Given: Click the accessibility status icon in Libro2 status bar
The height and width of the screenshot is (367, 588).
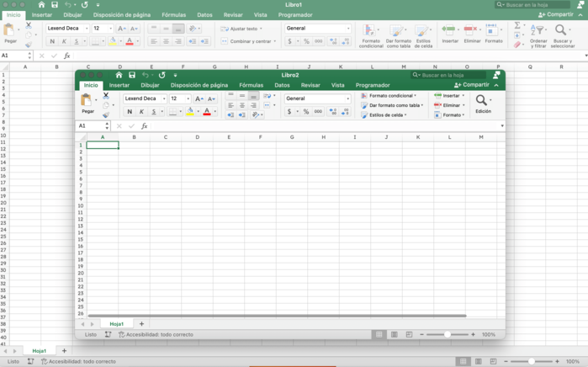Looking at the screenshot, I should tap(121, 334).
